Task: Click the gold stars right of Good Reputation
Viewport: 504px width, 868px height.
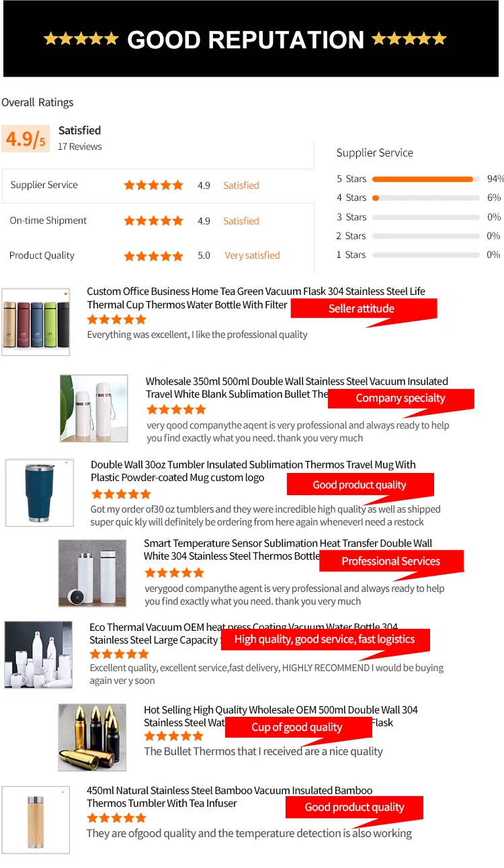Action: click(409, 38)
